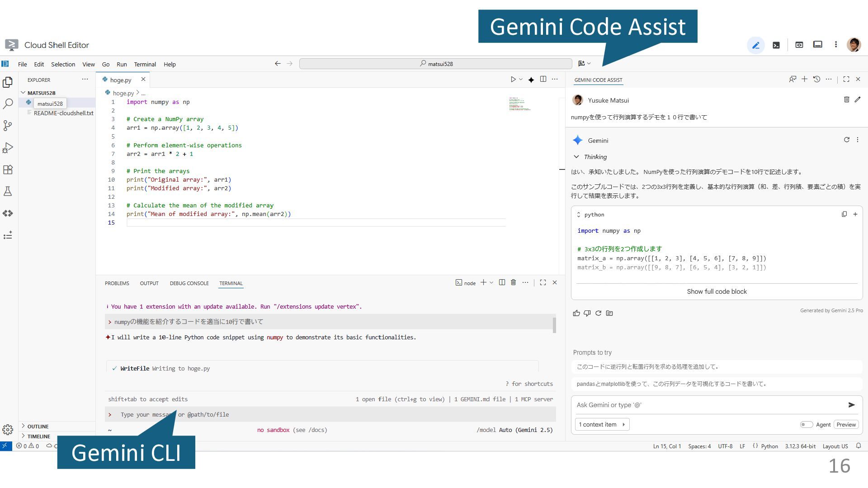Open the Search view in activity bar

click(x=8, y=104)
